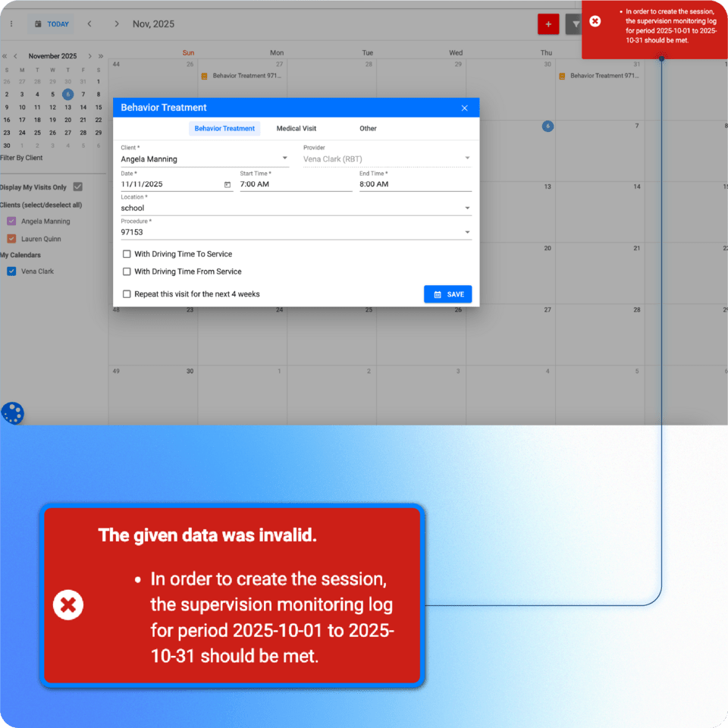Jump forward a year in mini calendar
Screen dimensions: 728x728
tap(101, 56)
